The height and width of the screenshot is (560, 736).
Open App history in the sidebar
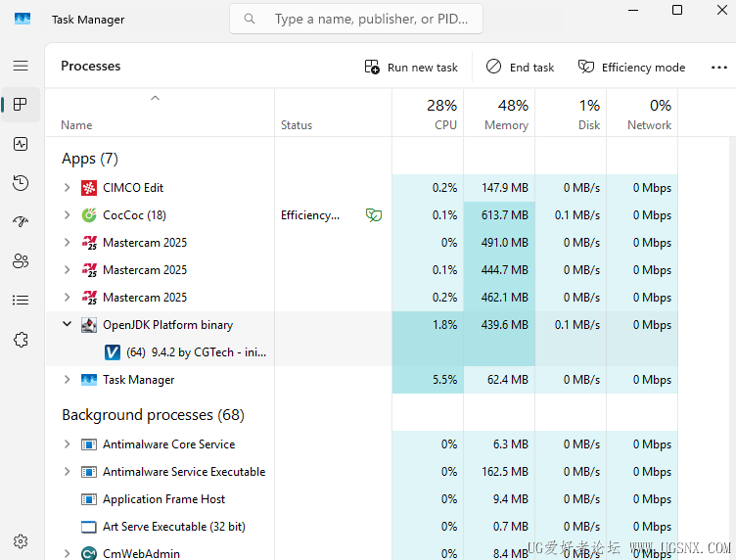(x=21, y=183)
